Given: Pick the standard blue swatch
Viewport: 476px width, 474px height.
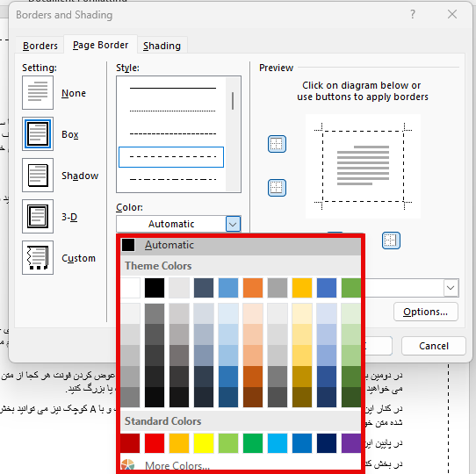Looking at the screenshot, I should pos(302,443).
